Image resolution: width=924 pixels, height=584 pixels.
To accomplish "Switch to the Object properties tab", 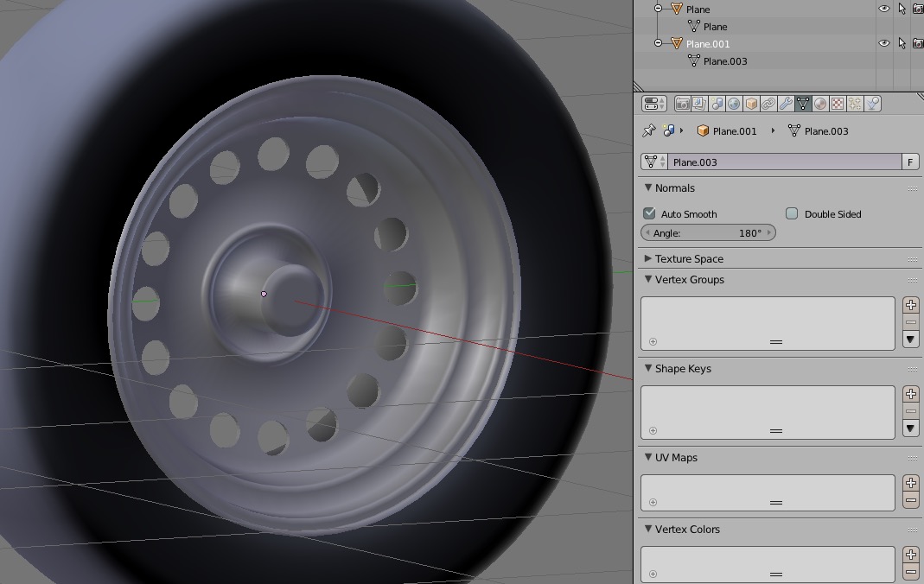I will click(x=751, y=105).
